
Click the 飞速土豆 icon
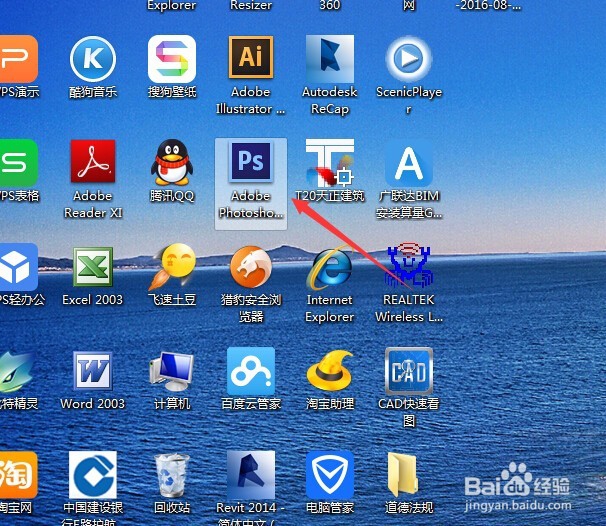tap(172, 267)
